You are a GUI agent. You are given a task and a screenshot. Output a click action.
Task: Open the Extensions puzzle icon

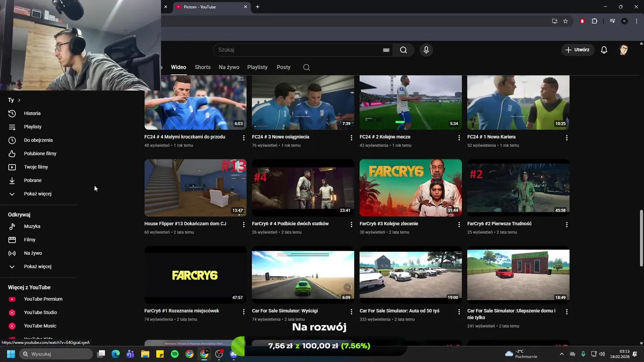[x=594, y=21]
